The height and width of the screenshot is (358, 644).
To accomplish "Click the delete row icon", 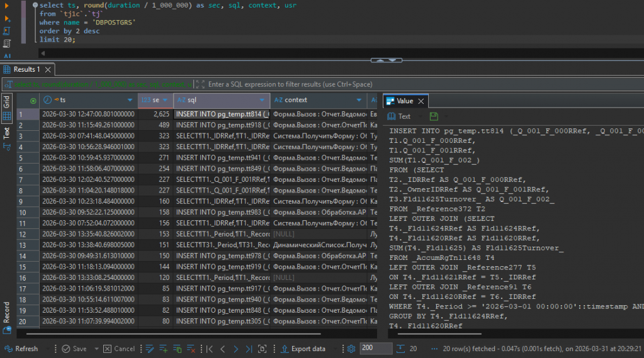I will (191, 349).
